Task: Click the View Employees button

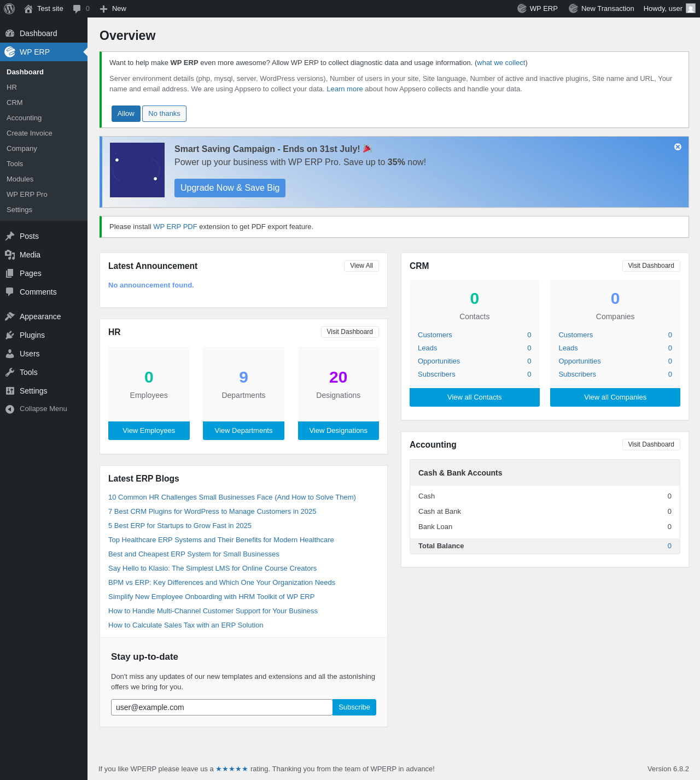Action: pyautogui.click(x=149, y=431)
